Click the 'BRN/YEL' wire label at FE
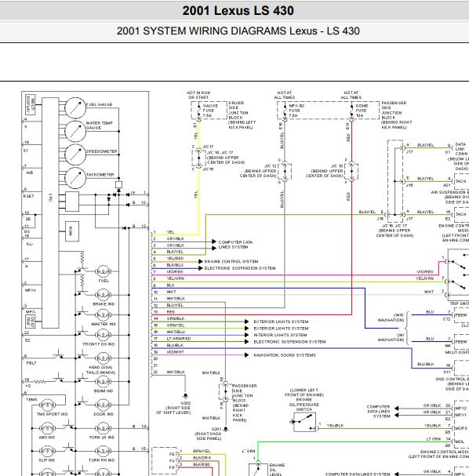 click(x=202, y=451)
